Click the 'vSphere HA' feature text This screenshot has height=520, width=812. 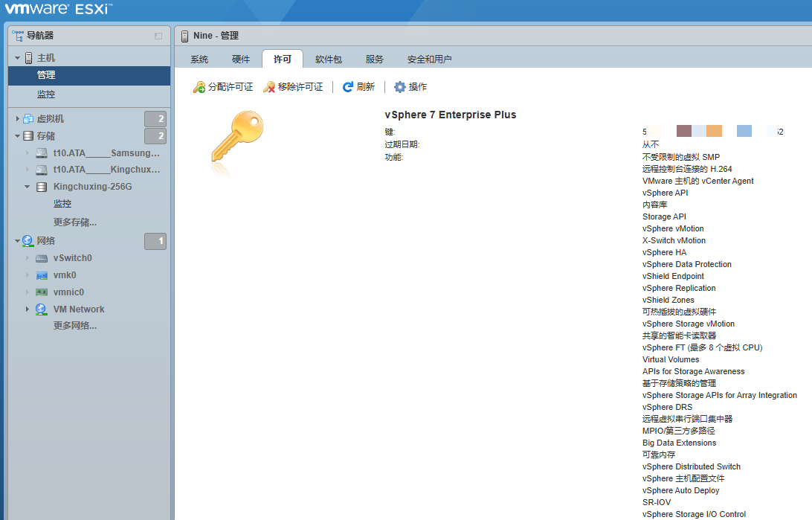665,252
